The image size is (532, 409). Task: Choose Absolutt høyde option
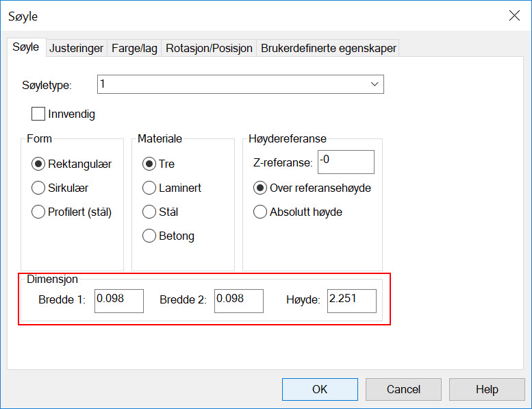260,212
